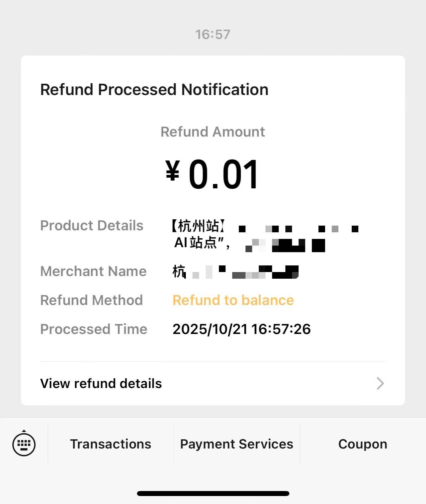Tap the Refund to balance text

point(233,300)
